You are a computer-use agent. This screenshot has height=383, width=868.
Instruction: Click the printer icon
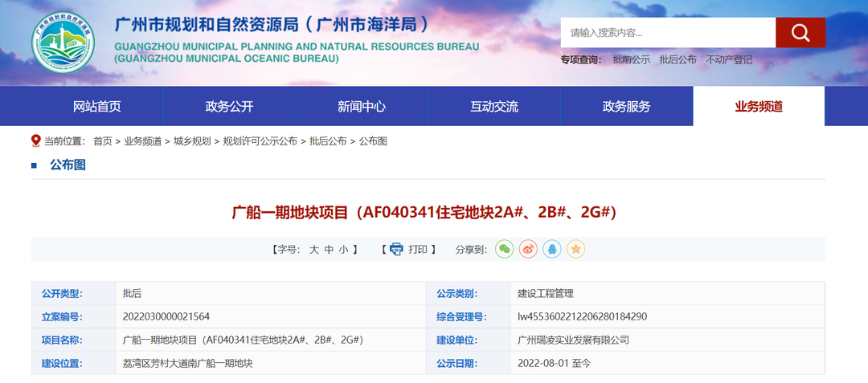[x=396, y=250]
